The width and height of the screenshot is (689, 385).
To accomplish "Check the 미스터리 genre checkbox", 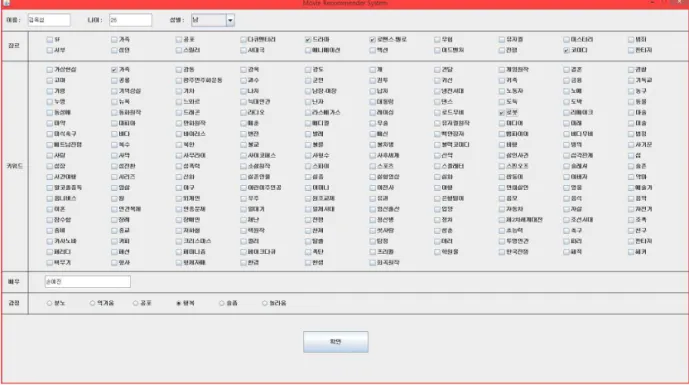I will [x=566, y=40].
